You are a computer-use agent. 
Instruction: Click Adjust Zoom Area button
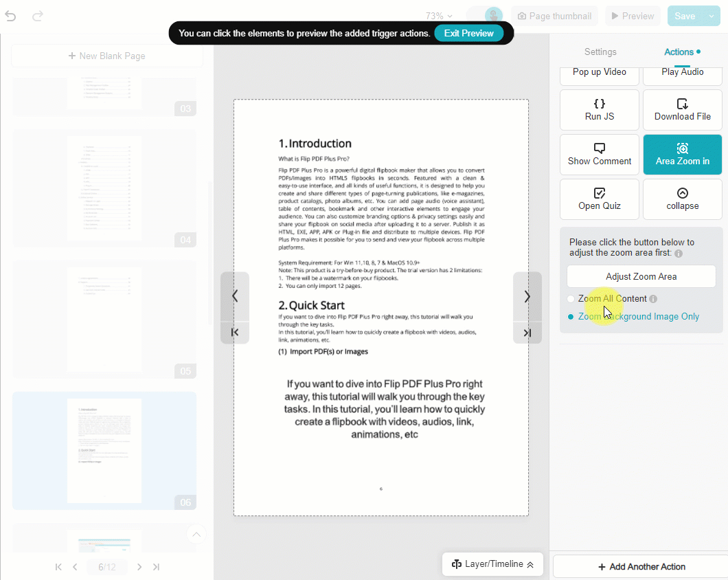tap(641, 276)
